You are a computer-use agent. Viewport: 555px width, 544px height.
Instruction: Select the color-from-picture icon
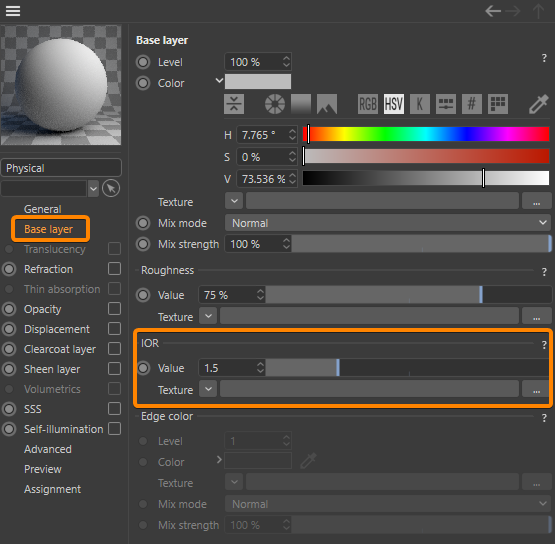tap(327, 104)
